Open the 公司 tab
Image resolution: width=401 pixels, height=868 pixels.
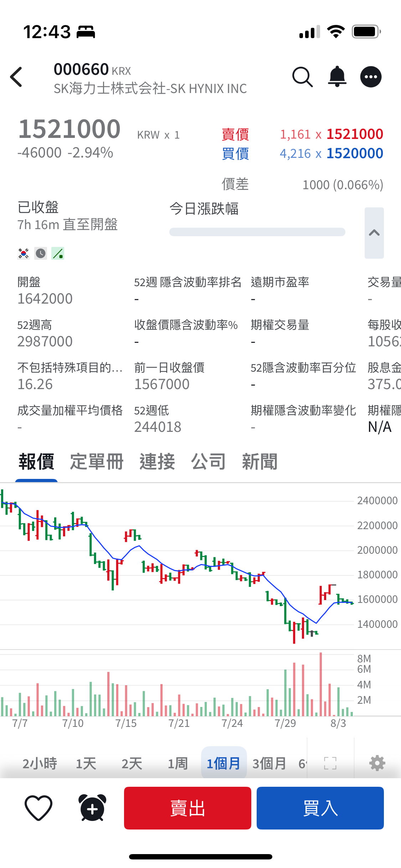[209, 462]
